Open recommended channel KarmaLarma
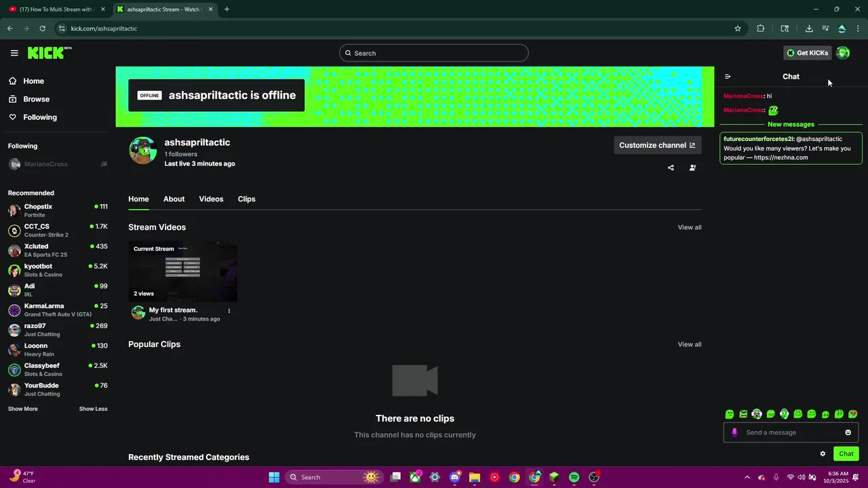The width and height of the screenshot is (868, 488). pos(58,310)
